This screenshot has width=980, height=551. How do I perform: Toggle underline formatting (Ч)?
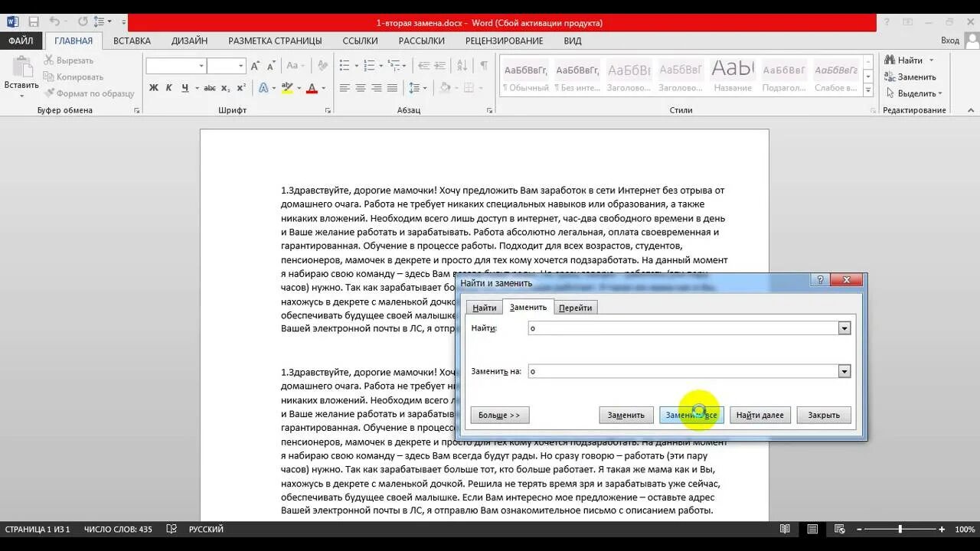(185, 88)
